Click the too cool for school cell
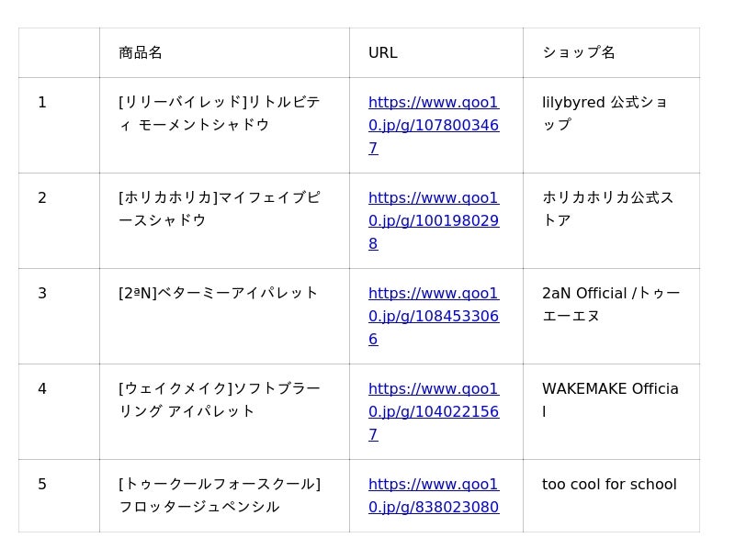 pyautogui.click(x=611, y=496)
